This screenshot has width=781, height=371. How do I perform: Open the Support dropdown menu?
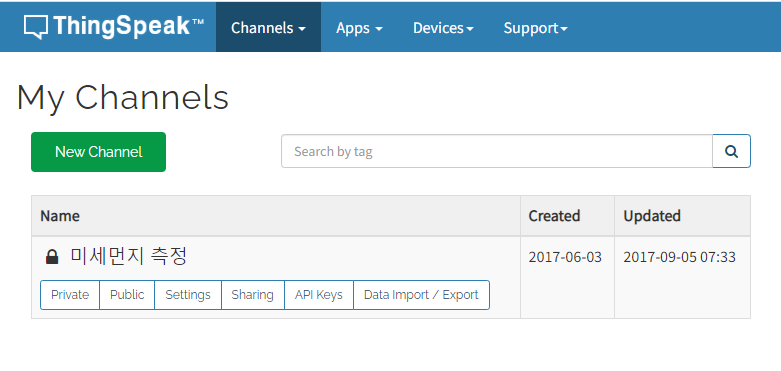pos(535,27)
